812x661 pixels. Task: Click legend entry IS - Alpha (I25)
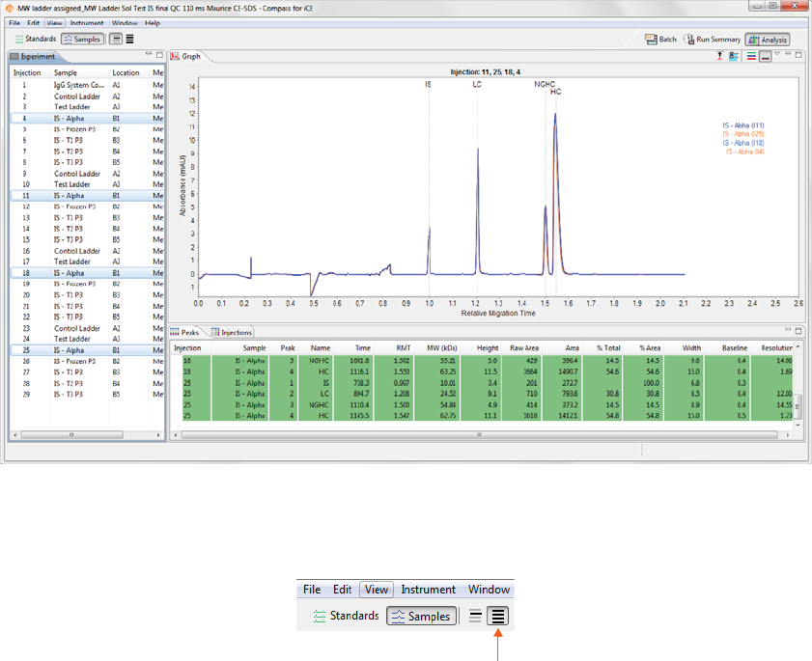click(742, 133)
